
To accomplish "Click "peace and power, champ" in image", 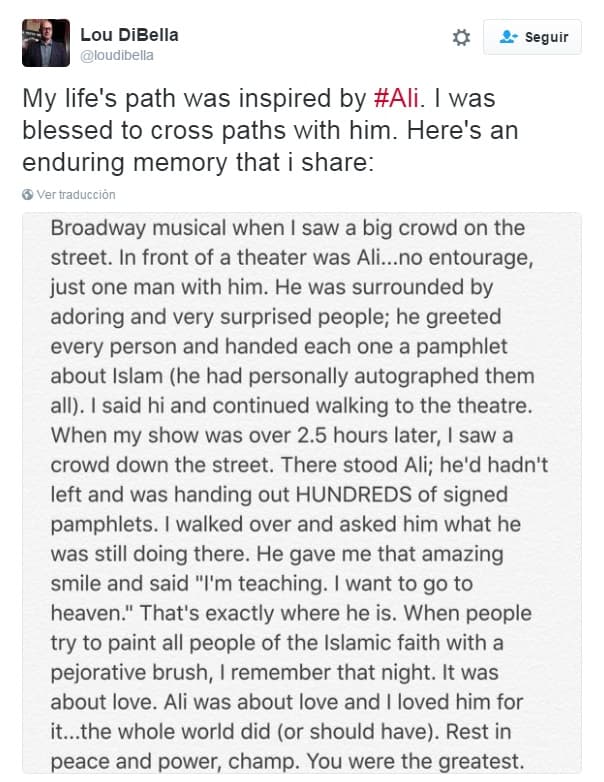I will 167,759.
